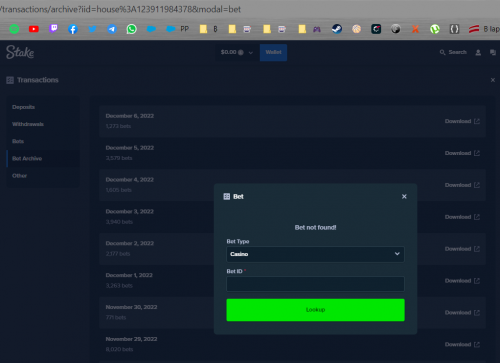Screen dimensions: 500x363
Task: Click the Bet not found! message
Action: 315,227
